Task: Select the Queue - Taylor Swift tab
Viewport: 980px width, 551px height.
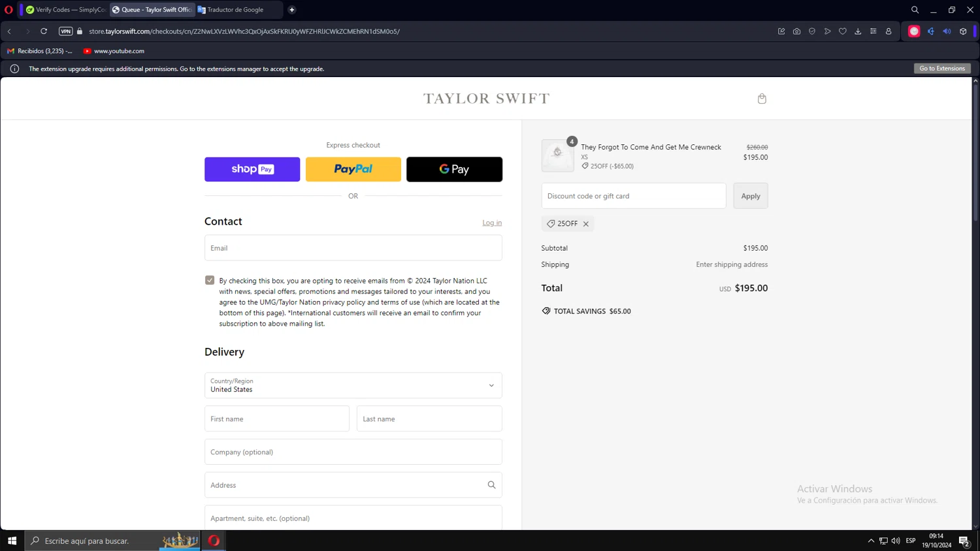Action: (152, 10)
